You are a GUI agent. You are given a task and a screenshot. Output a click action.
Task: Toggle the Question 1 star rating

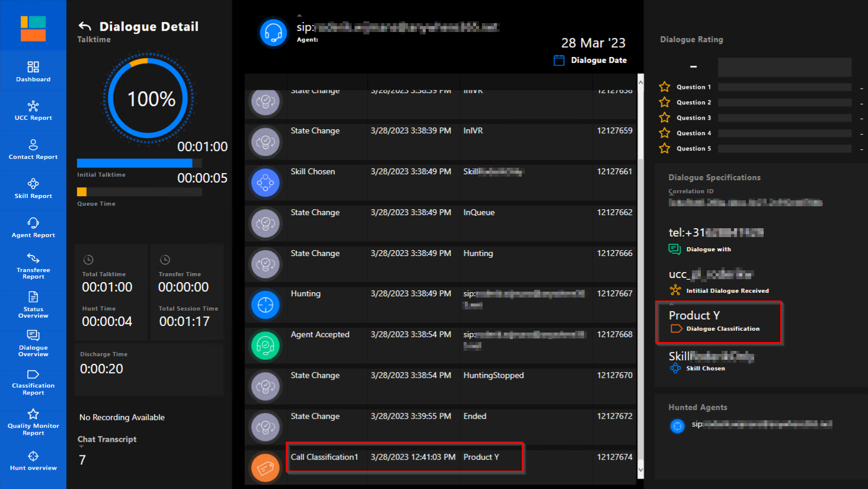(665, 87)
